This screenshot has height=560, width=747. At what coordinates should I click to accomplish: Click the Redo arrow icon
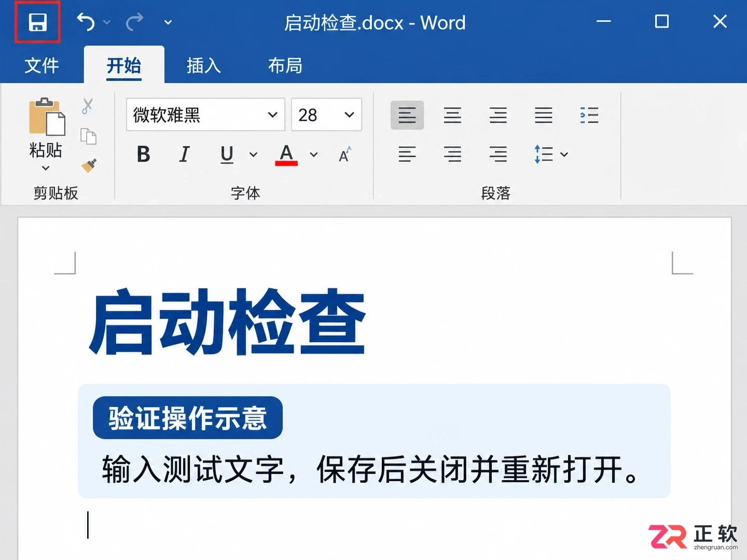[134, 22]
